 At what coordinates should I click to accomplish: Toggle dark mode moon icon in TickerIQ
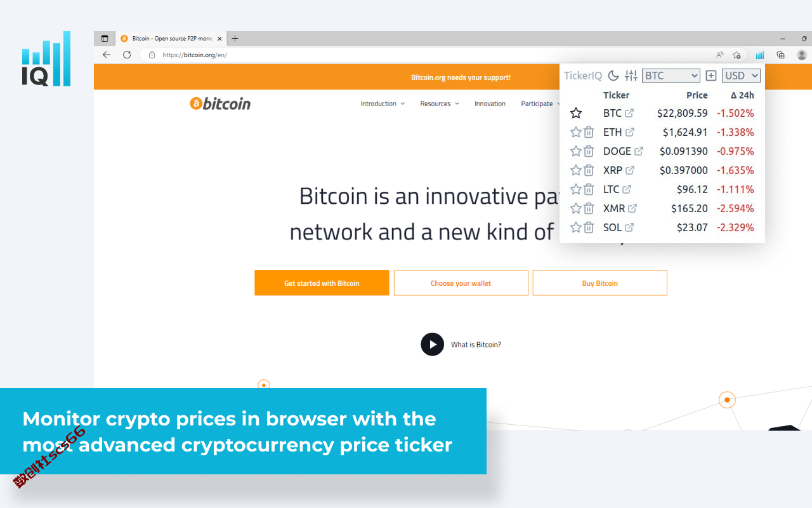613,76
